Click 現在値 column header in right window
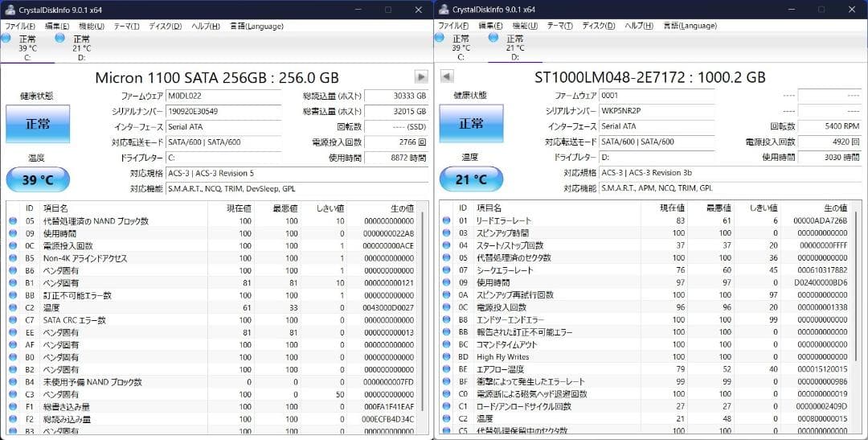This screenshot has height=440, width=868. [664, 208]
